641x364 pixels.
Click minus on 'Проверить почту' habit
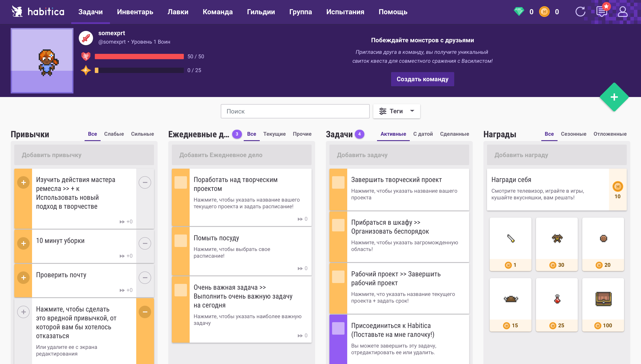tap(145, 278)
